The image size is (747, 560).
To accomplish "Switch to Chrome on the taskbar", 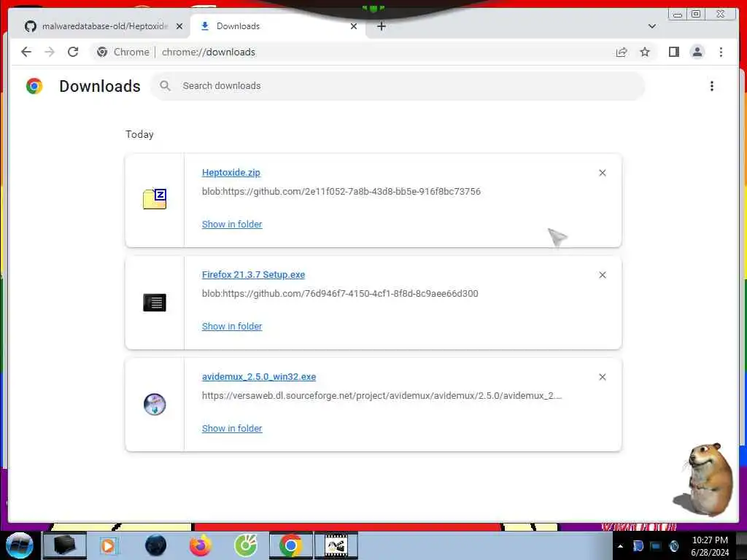I will point(290,545).
